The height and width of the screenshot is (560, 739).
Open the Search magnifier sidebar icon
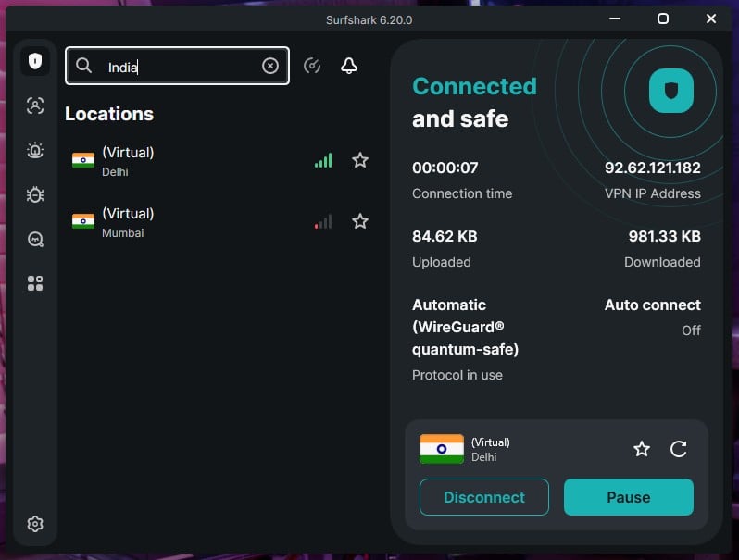pos(35,239)
